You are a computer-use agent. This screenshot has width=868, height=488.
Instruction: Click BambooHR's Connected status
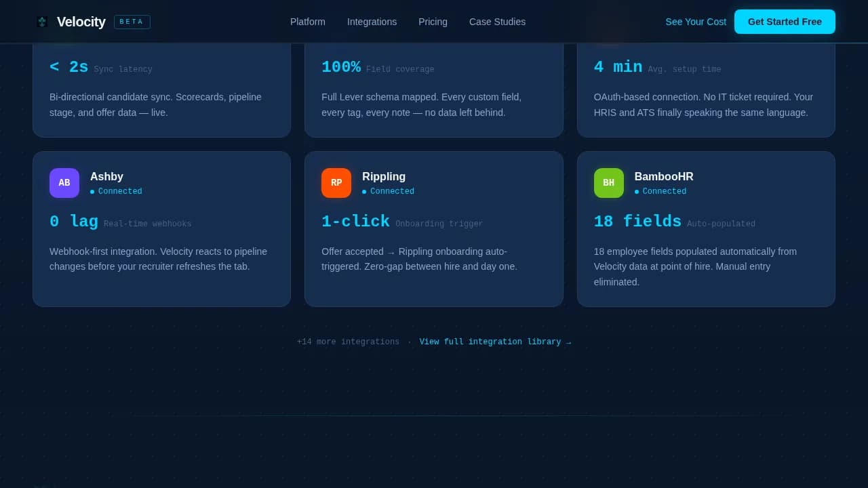(660, 192)
